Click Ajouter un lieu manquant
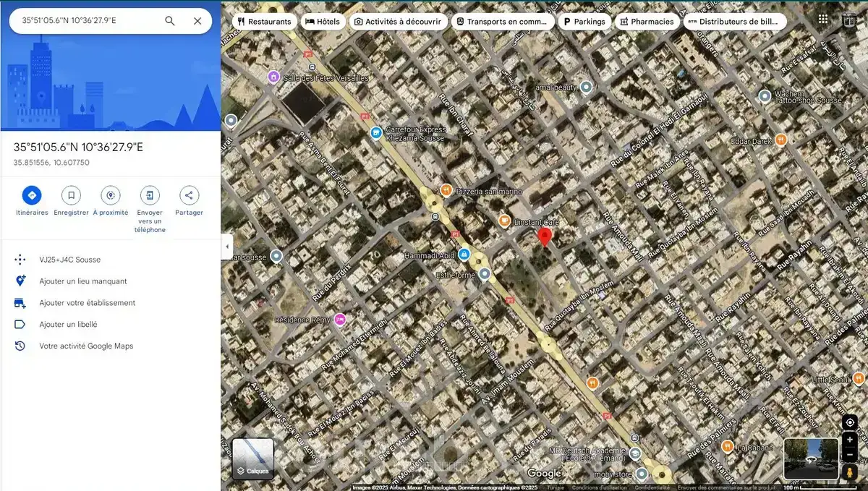The image size is (868, 491). (x=83, y=281)
